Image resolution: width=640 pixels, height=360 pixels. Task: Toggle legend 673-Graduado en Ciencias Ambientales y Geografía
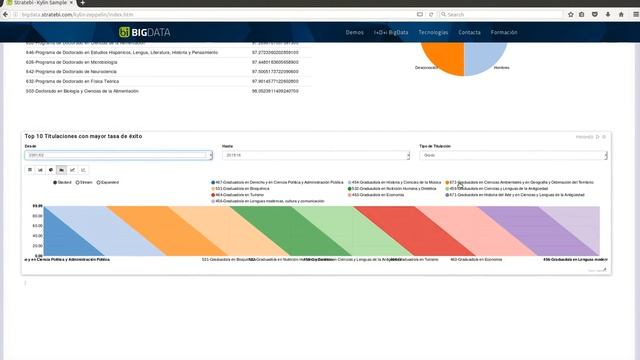pos(520,182)
